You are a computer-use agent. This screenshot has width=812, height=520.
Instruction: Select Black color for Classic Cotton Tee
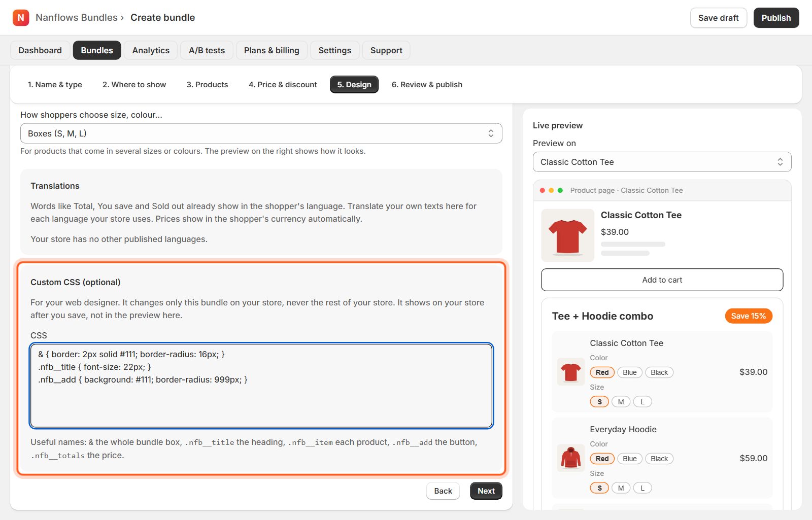[659, 372]
